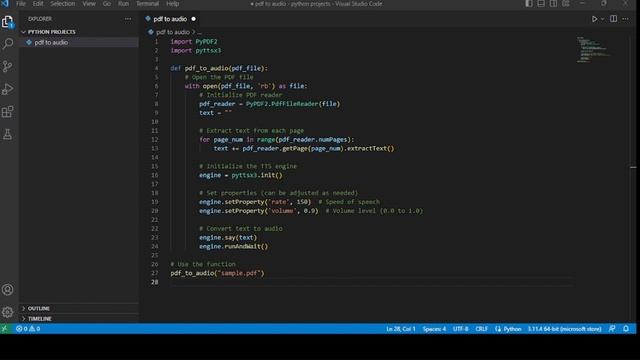Image resolution: width=640 pixels, height=360 pixels.
Task: Open the Search view in activity bar
Action: 7,44
